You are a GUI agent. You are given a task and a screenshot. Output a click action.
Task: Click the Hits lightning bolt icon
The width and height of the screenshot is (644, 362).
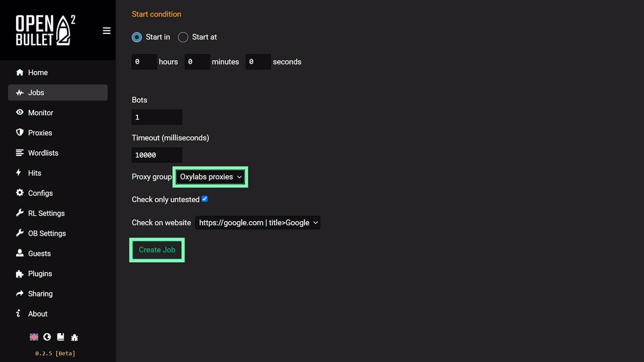click(18, 172)
